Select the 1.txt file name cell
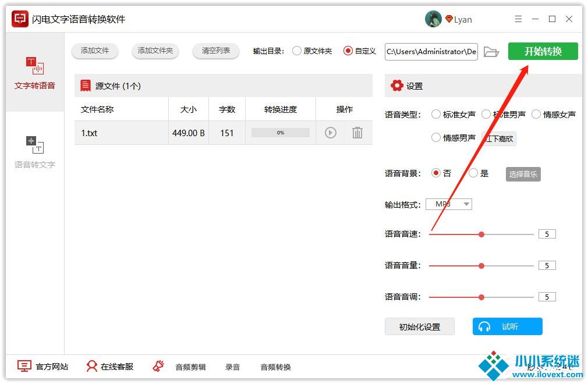Image resolution: width=588 pixels, height=384 pixels. point(121,133)
